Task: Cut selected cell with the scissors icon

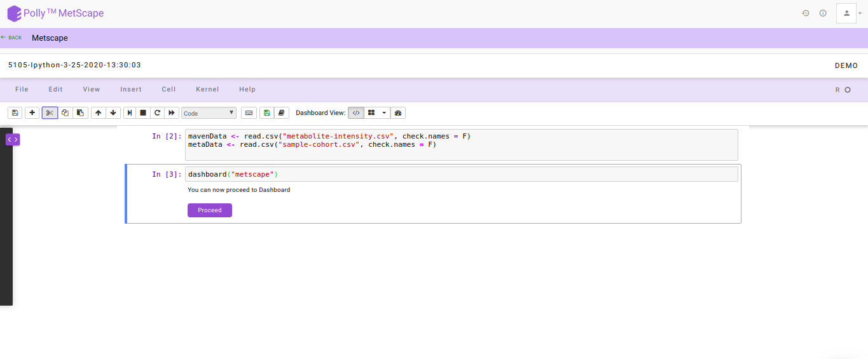Action: coord(50,112)
